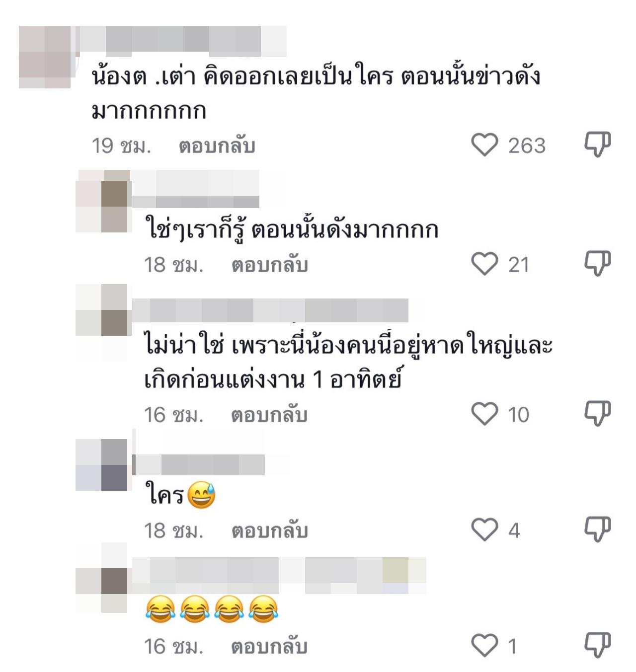Dislike the laughing emojis reply

tap(597, 645)
